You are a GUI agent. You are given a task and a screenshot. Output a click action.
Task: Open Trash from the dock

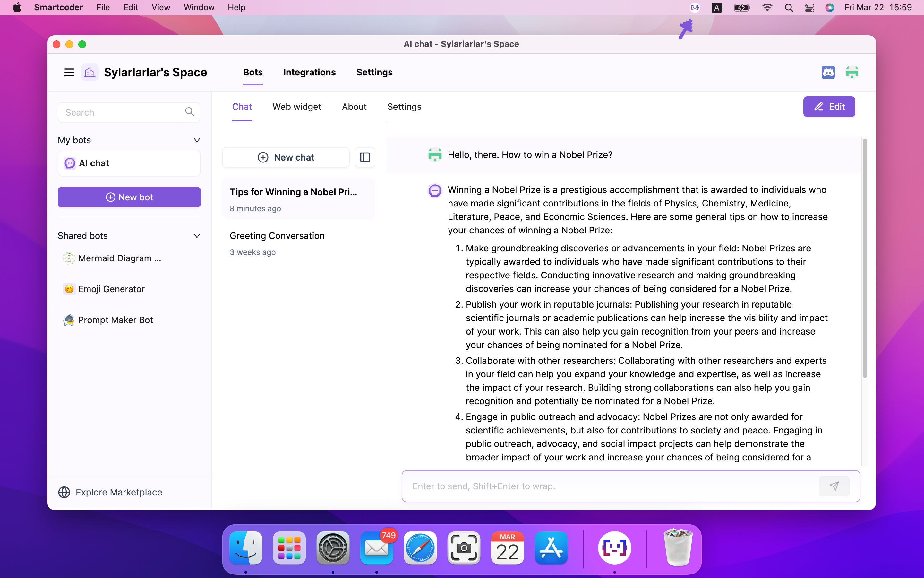tap(678, 548)
